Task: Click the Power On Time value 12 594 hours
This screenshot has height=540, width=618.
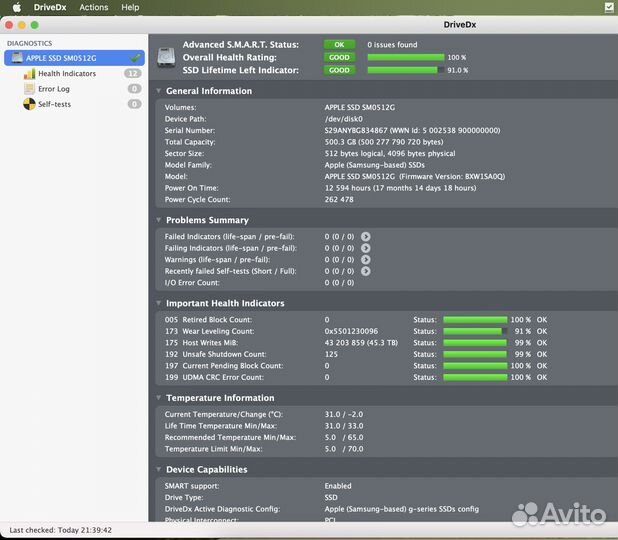Action: pyautogui.click(x=400, y=188)
